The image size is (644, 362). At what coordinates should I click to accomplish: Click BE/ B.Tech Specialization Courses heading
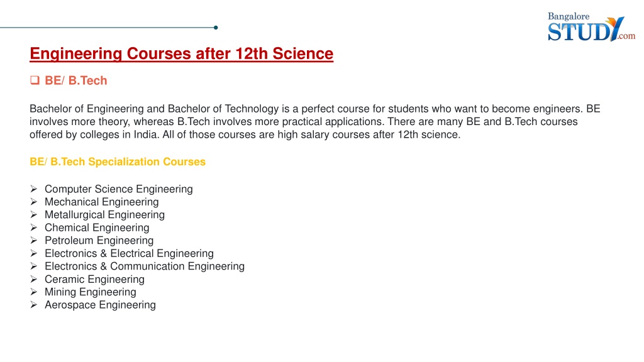(x=118, y=162)
